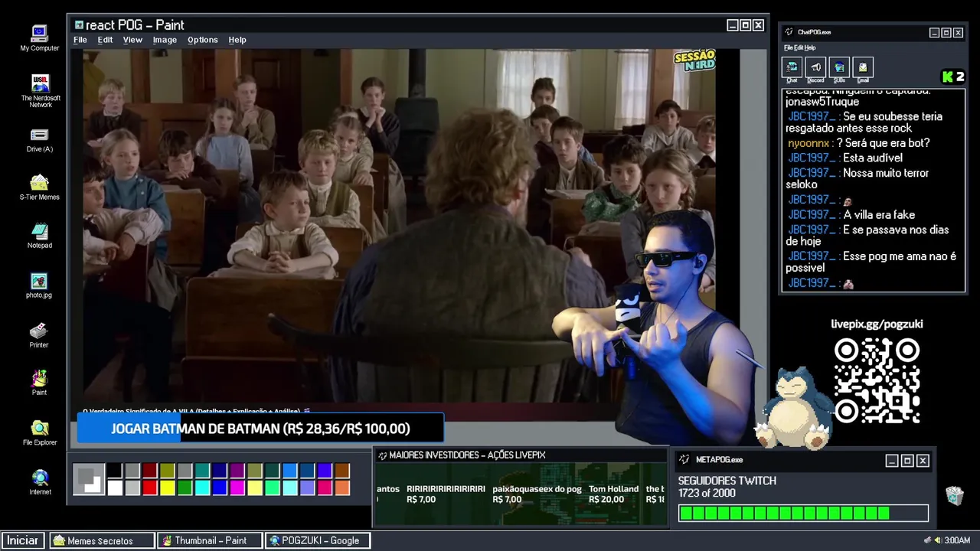Viewport: 980px width, 551px height.
Task: Open the Help menu in ChatPOG window
Action: click(810, 47)
